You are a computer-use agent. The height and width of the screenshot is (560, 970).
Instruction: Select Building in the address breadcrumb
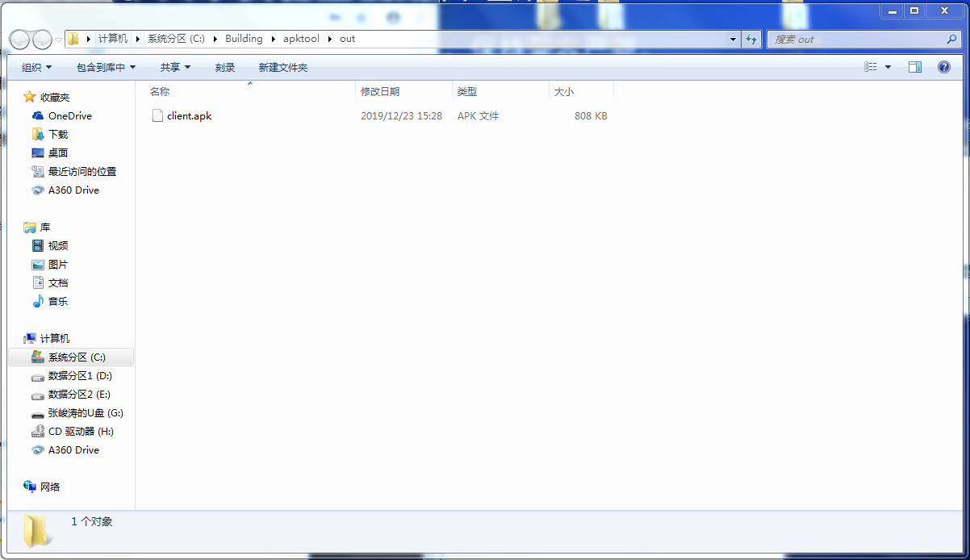coord(244,39)
